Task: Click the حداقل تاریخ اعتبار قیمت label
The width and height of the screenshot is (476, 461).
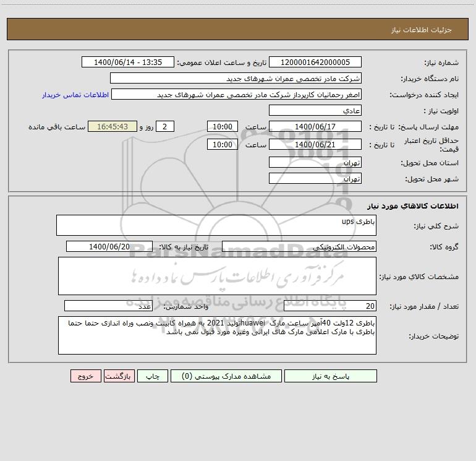Action: coord(431,145)
